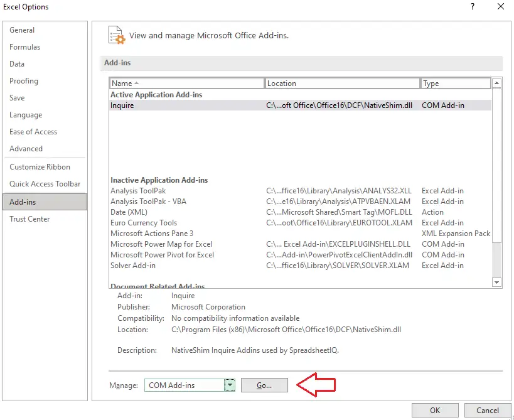The image size is (514, 420).
Task: Close the Excel Options window
Action: point(501,6)
